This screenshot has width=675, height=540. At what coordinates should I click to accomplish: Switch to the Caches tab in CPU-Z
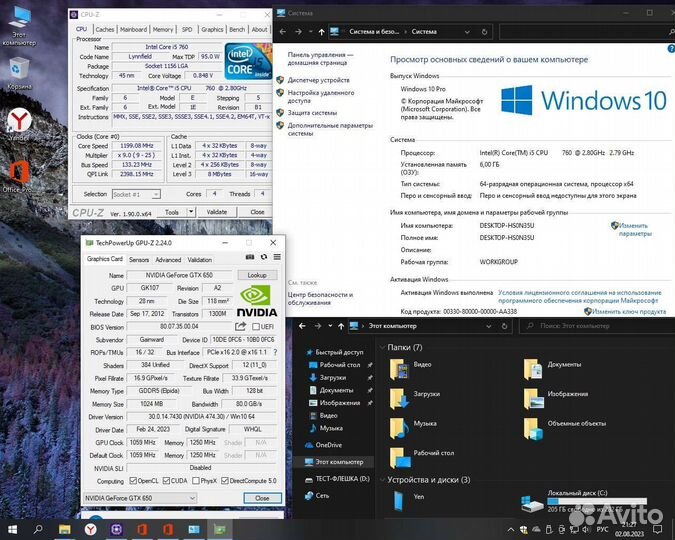105,29
